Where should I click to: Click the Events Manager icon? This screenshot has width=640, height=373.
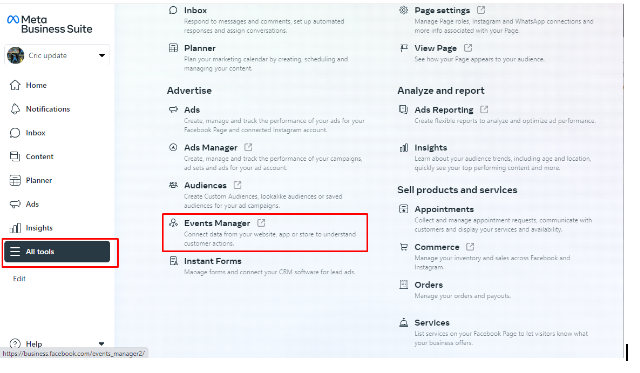pos(173,223)
